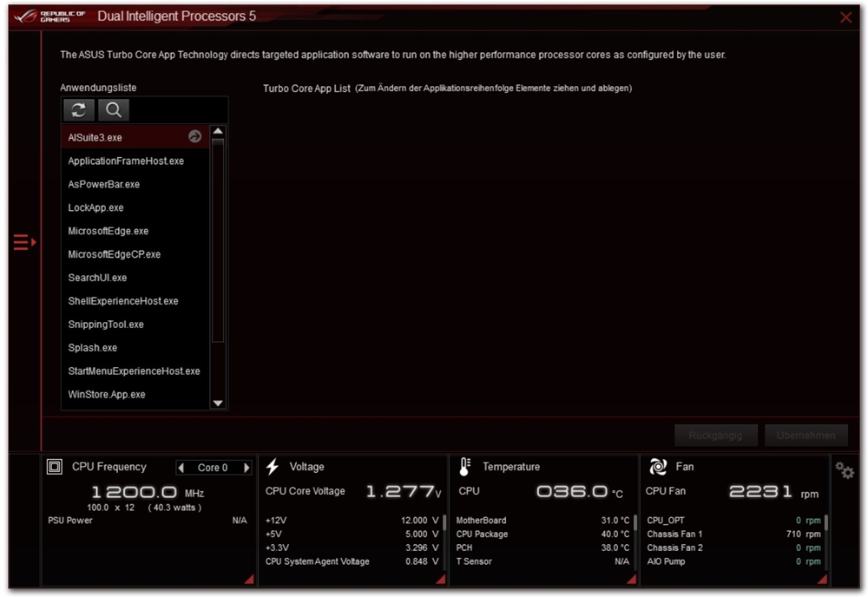Expand the CPU Frequency panel corner

click(249, 579)
